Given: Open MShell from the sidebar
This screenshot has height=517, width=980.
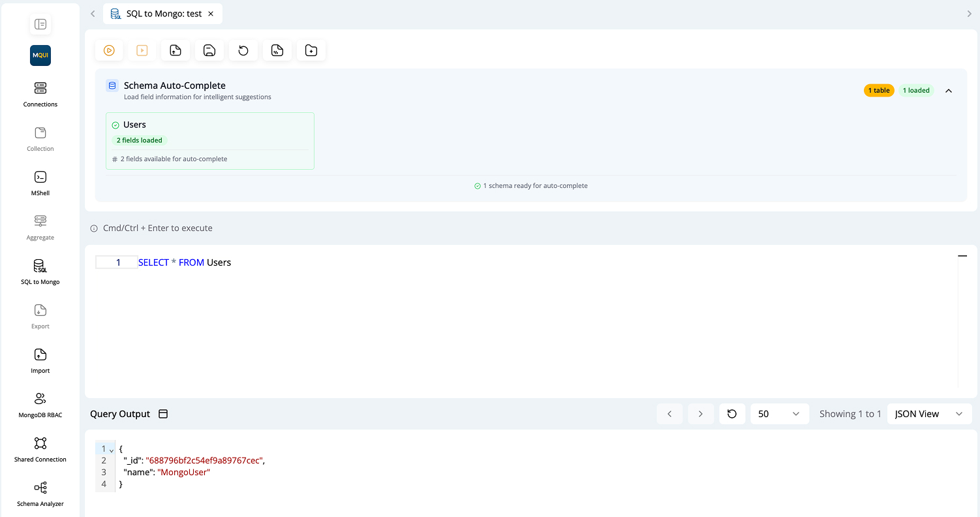Looking at the screenshot, I should pyautogui.click(x=40, y=182).
